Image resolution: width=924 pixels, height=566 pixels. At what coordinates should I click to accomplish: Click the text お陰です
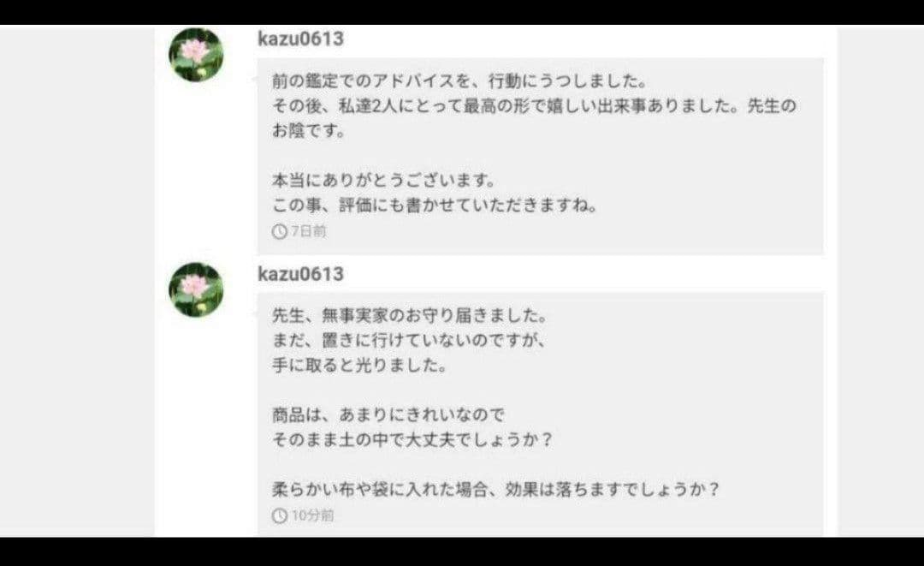point(309,131)
